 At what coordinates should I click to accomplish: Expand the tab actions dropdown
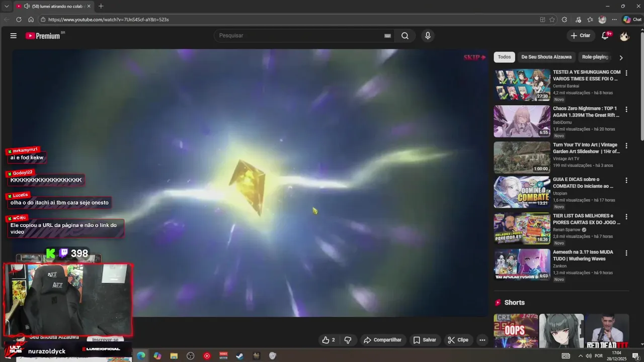coord(7,6)
